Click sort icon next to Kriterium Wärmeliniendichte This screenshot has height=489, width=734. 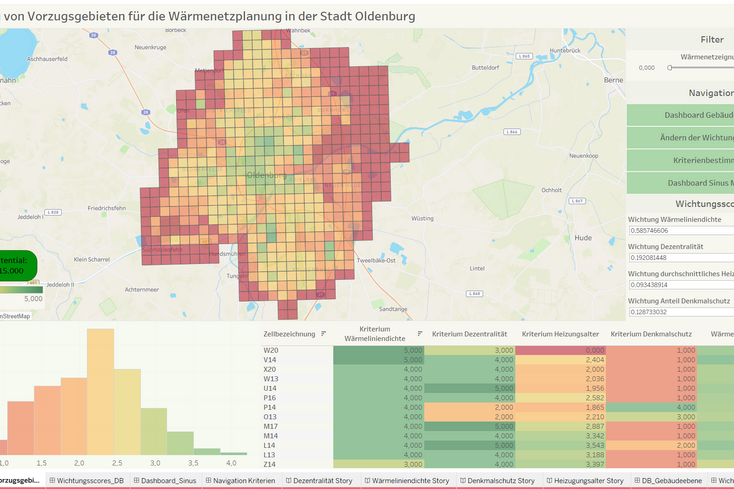(420, 334)
